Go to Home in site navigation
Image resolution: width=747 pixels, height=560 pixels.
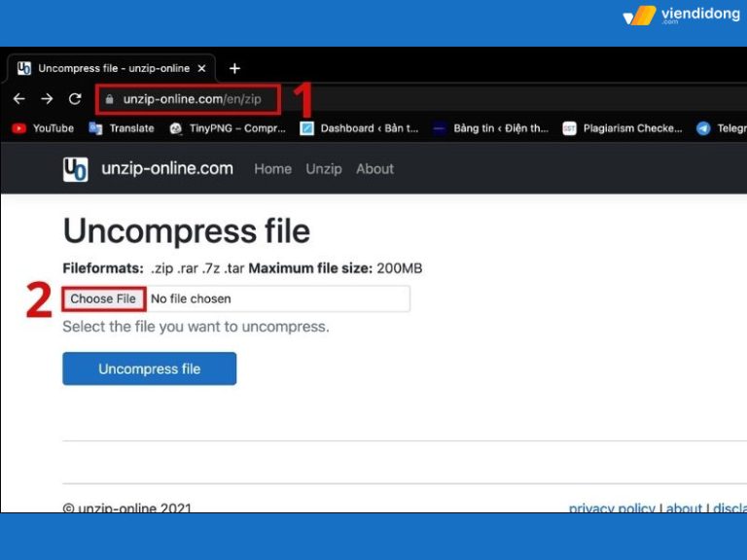[272, 169]
